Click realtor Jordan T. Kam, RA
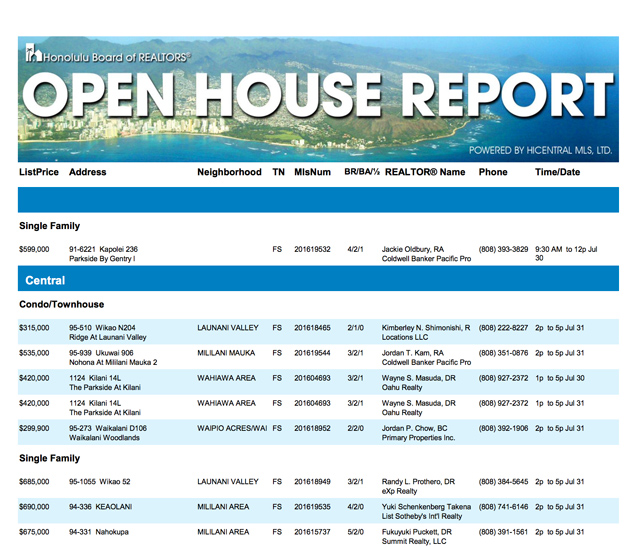The width and height of the screenshot is (640, 548). click(x=413, y=353)
